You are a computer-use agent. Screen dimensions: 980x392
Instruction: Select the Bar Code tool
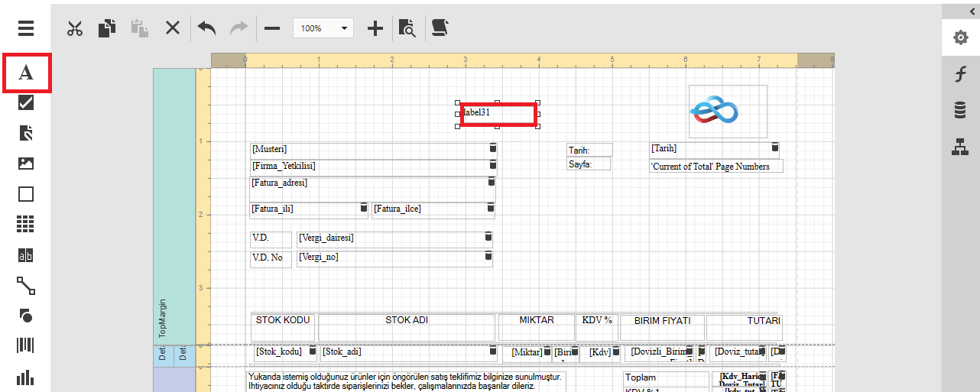click(x=26, y=345)
